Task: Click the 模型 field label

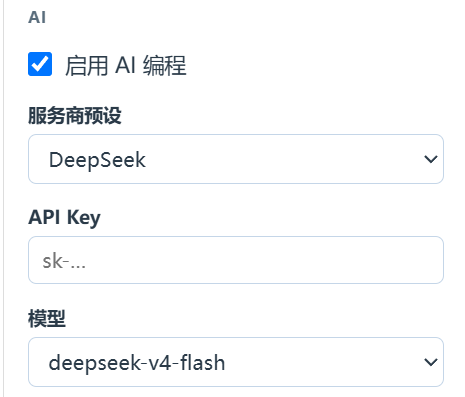Action: 47,319
